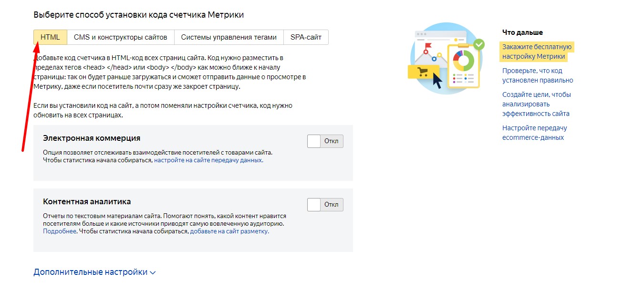
Task: Enable the Электронная коммерция toggle
Action: (x=325, y=141)
